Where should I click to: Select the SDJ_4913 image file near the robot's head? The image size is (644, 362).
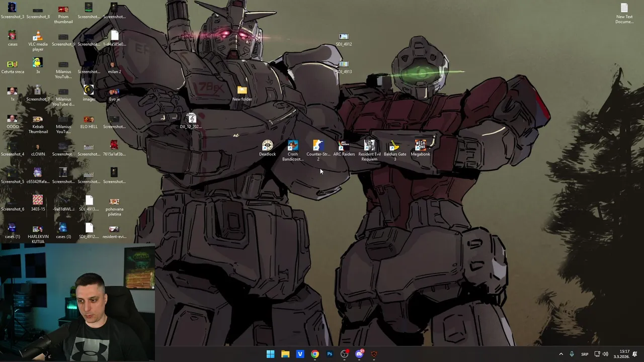click(x=344, y=67)
